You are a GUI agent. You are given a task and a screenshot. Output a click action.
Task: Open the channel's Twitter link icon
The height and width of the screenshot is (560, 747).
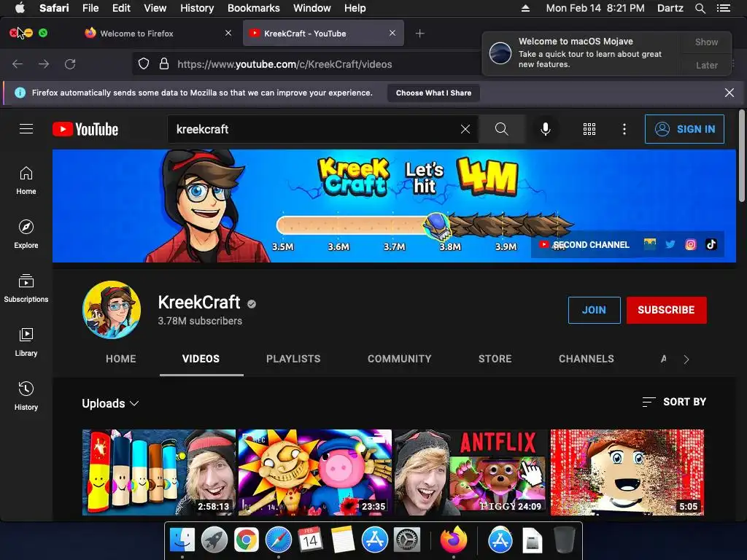tap(670, 244)
